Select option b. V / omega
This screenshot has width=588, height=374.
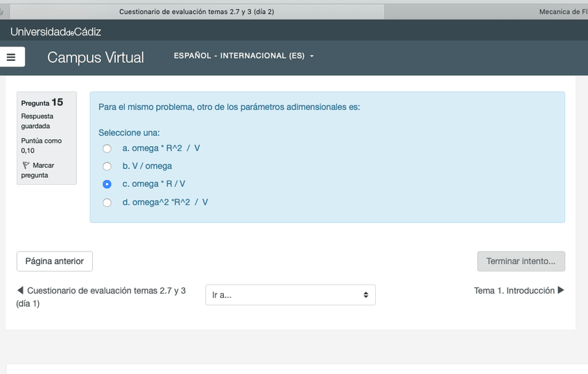point(107,166)
